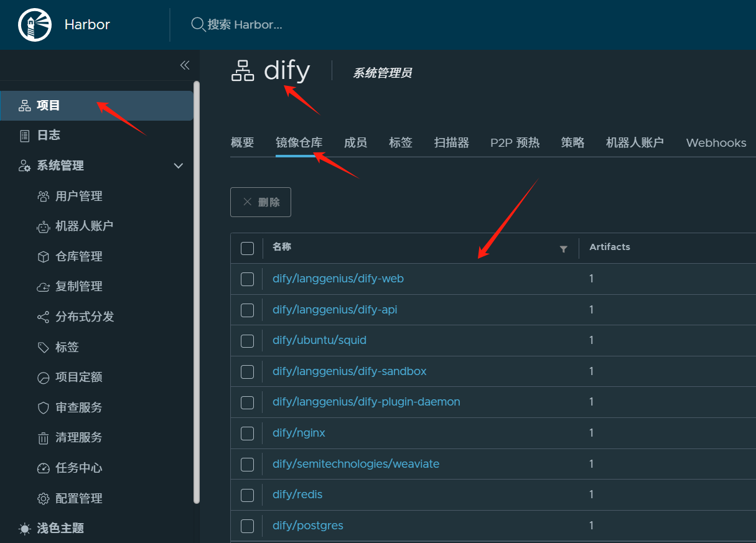Screen dimensions: 756x543
Task: Open the 名称 column filter
Action: [564, 248]
